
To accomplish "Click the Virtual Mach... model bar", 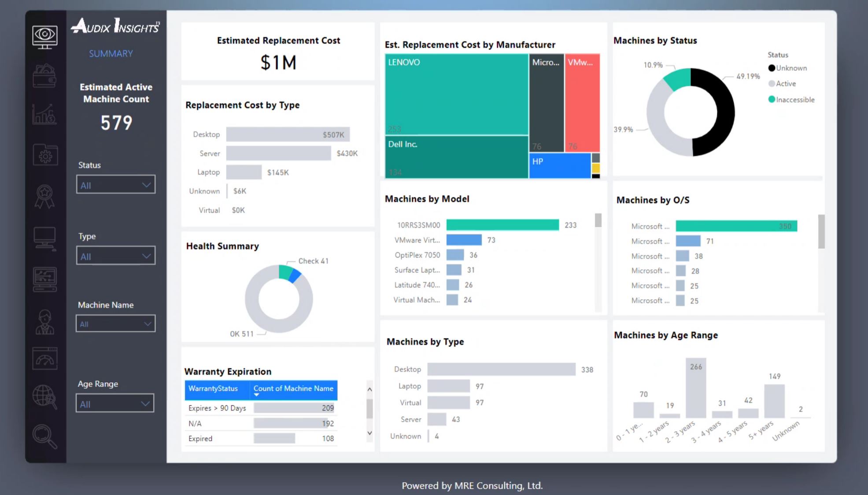I will click(452, 300).
